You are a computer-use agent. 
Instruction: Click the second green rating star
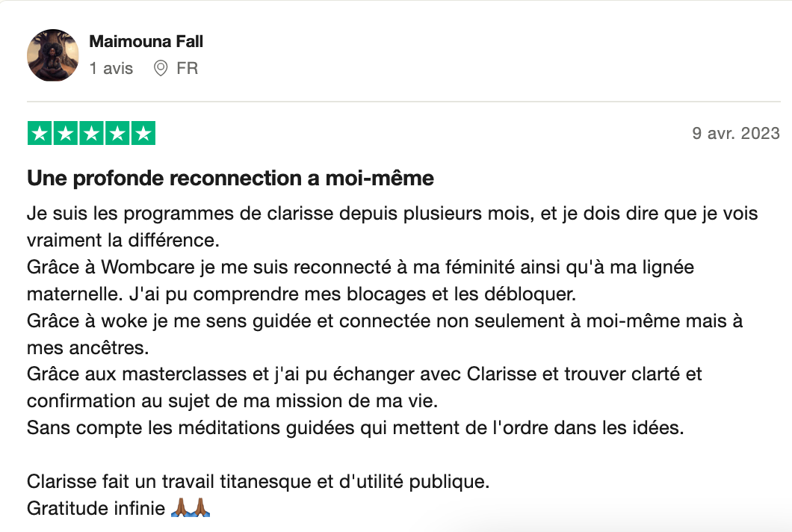click(66, 133)
